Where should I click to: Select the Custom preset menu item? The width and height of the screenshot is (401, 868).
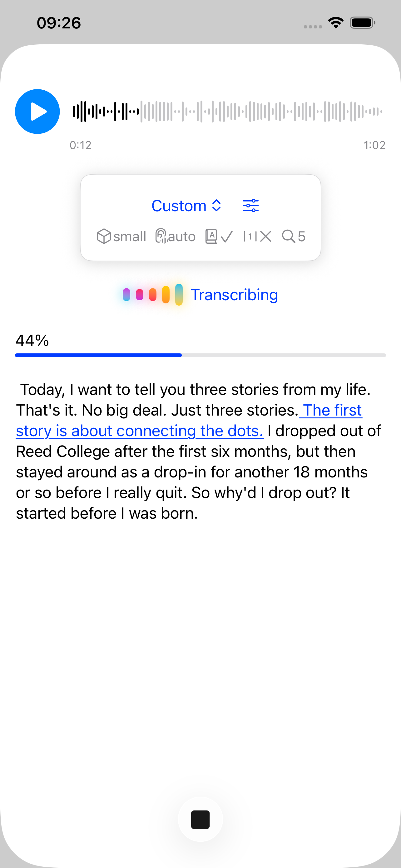coord(180,206)
